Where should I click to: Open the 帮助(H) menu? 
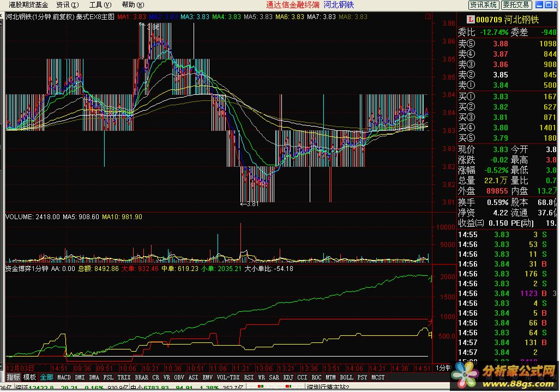click(x=133, y=5)
